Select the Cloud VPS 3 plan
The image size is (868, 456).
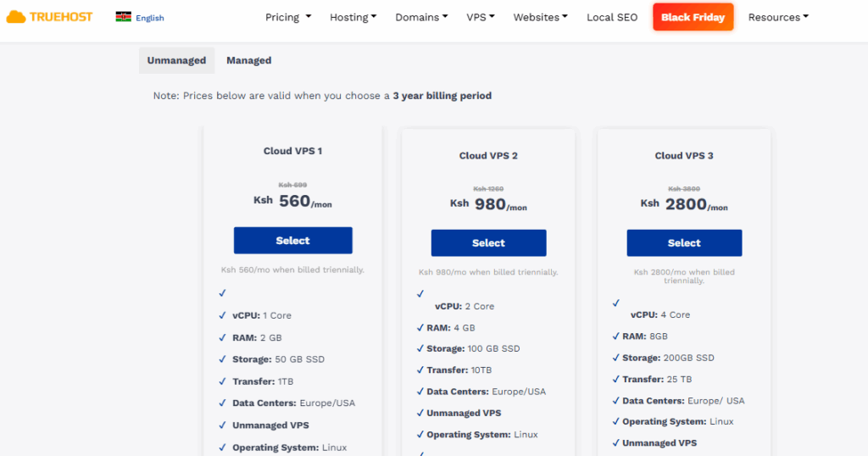point(684,243)
